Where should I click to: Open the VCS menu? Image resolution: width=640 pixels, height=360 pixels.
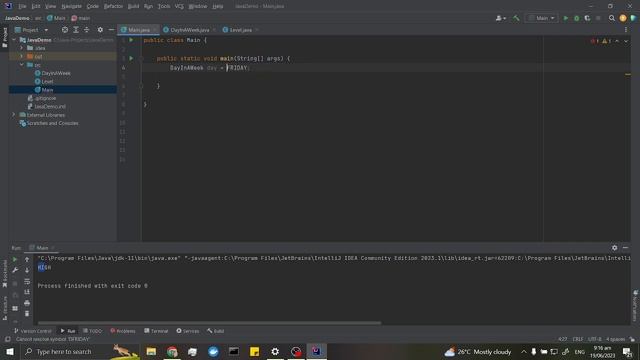coord(179,6)
